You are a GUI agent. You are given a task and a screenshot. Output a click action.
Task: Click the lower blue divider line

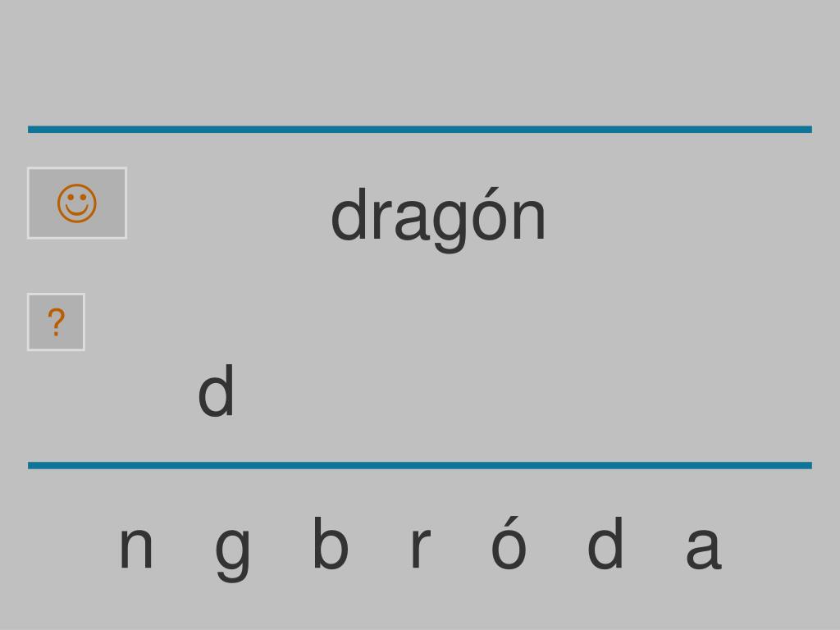point(420,465)
